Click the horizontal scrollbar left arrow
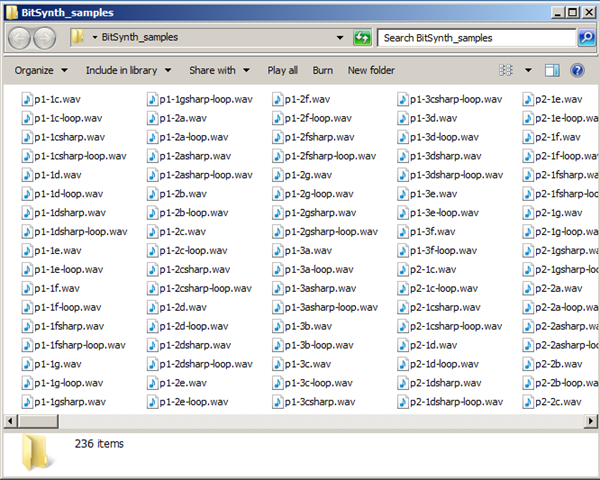 pyautogui.click(x=10, y=421)
